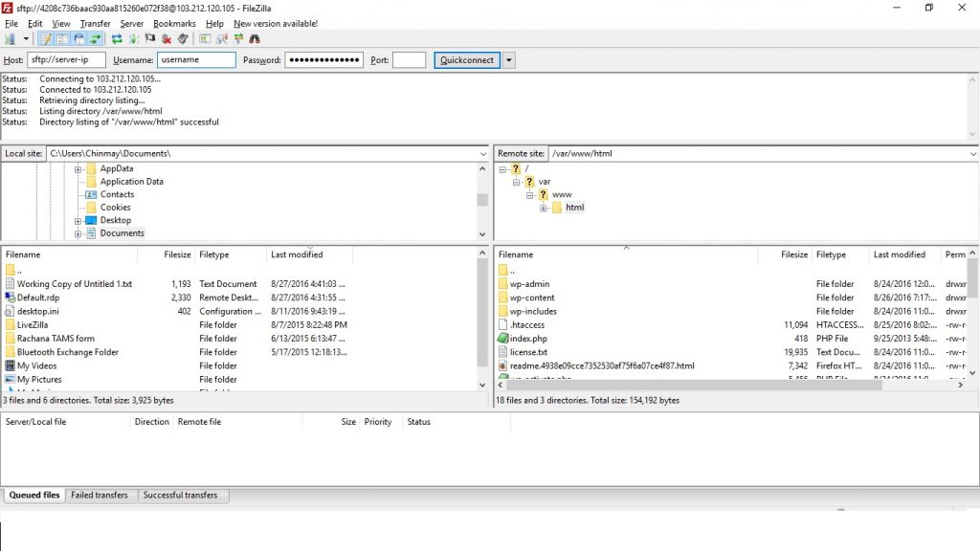
Task: Open the Site Manager icon
Action: point(11,39)
